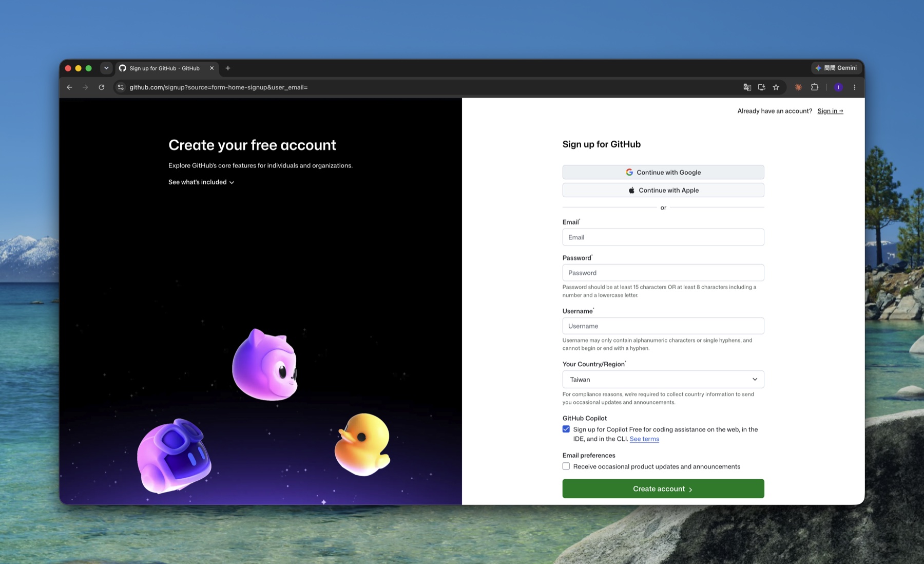Screen dimensions: 924x564
Task: Click the 'Email preferences' section label
Action: point(588,455)
